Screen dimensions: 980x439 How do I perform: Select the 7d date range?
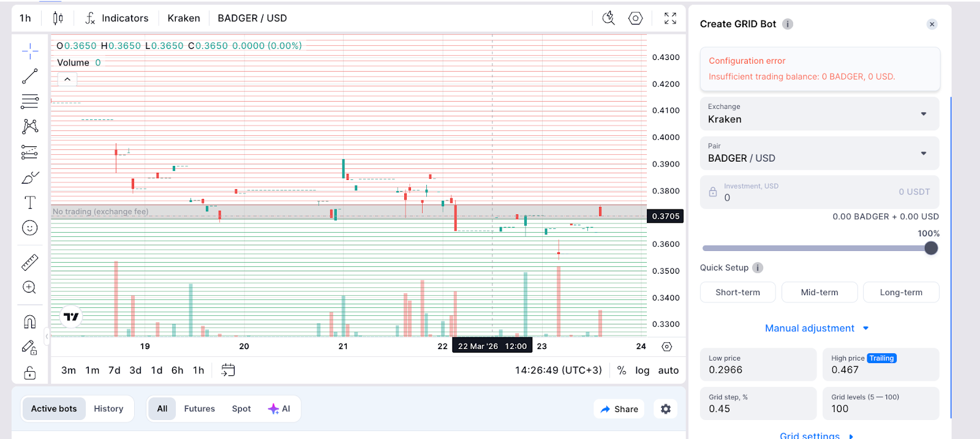[115, 370]
